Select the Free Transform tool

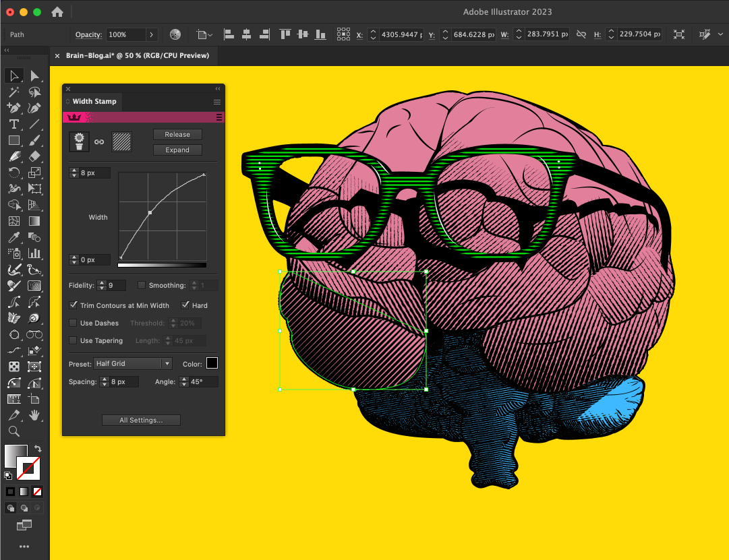point(34,189)
